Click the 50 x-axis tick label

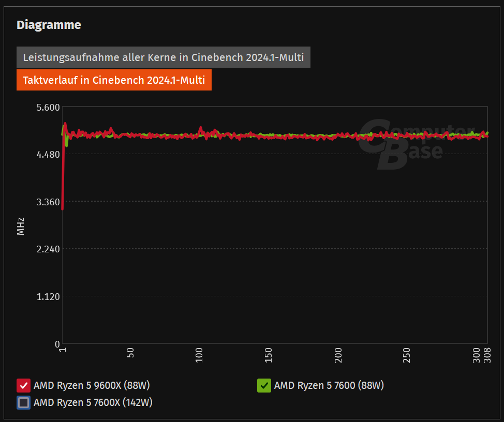click(130, 353)
